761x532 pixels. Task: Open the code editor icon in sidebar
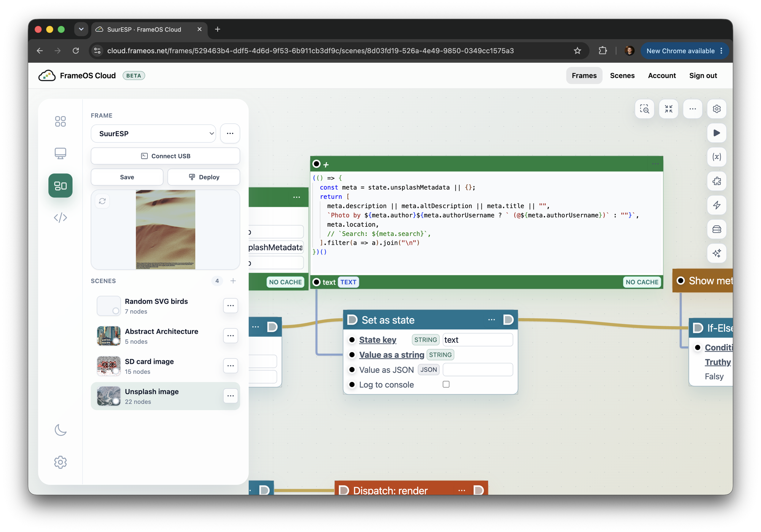coord(60,218)
